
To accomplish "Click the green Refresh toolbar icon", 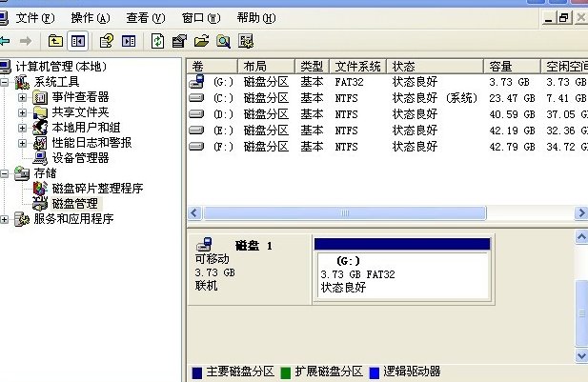I will pyautogui.click(x=157, y=41).
